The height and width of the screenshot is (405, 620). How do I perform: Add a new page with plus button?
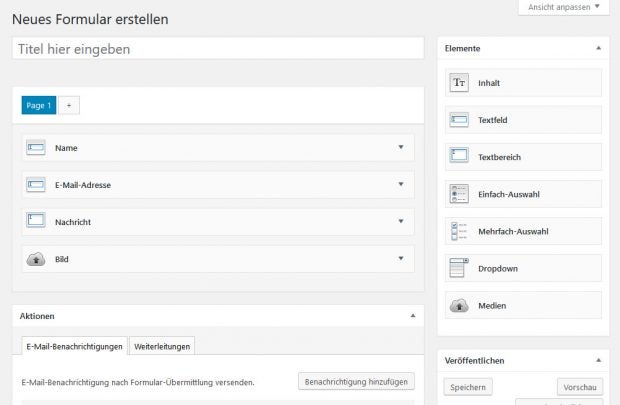click(x=69, y=105)
